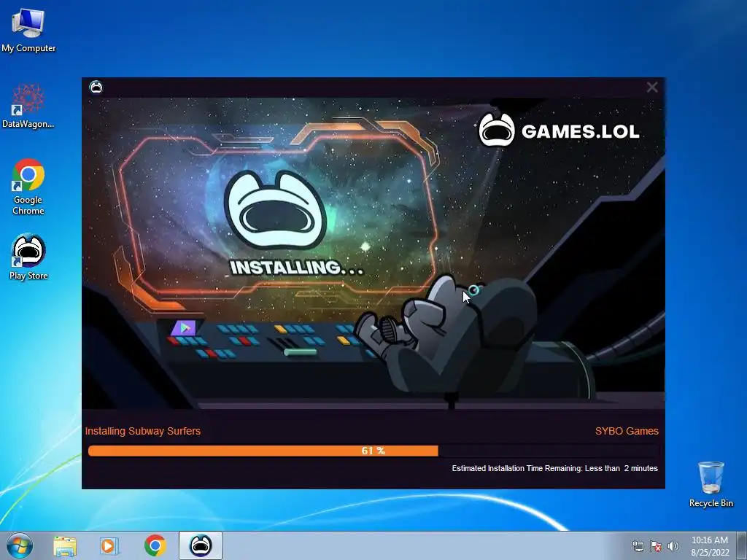
Task: Open the Recycle Bin
Action: point(711,484)
